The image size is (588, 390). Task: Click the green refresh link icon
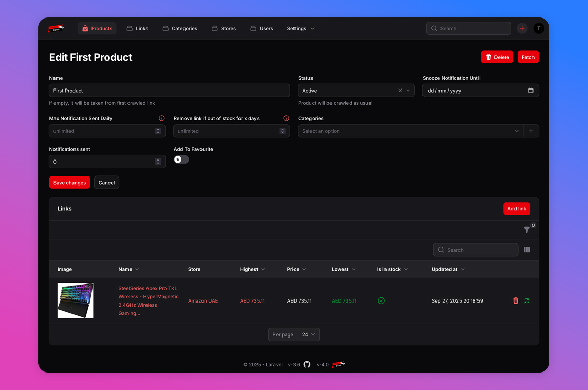527,301
